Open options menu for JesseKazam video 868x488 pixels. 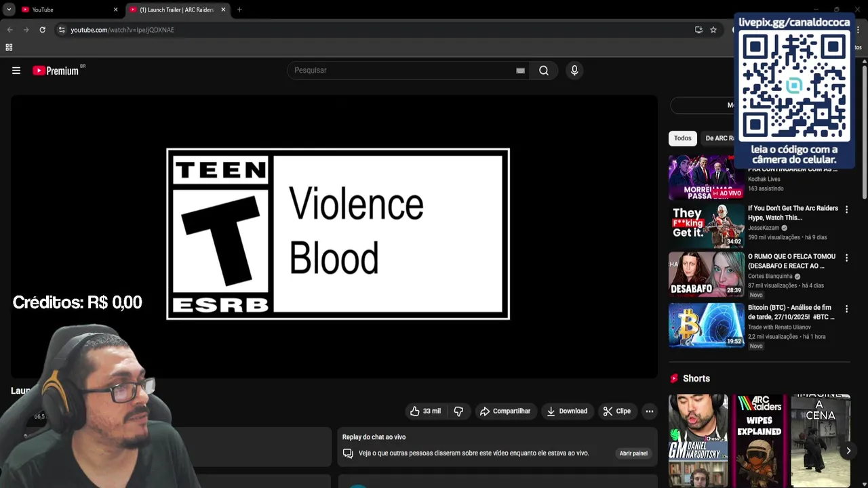[x=846, y=209]
